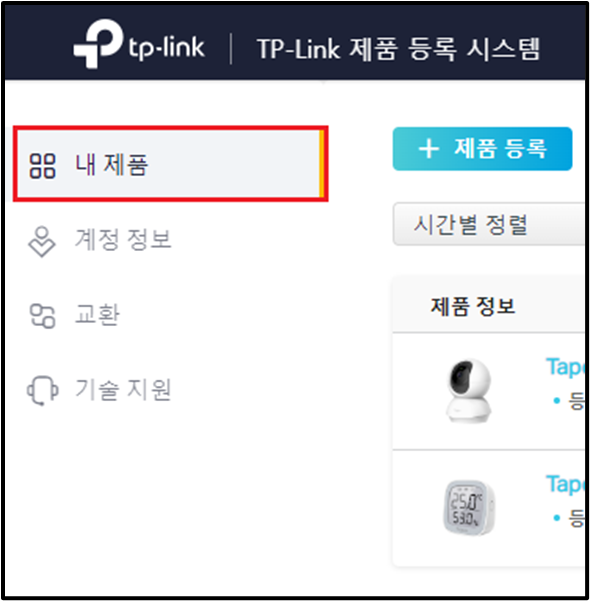Click the 제품 정보 column header
The image size is (590, 601).
pos(473,306)
